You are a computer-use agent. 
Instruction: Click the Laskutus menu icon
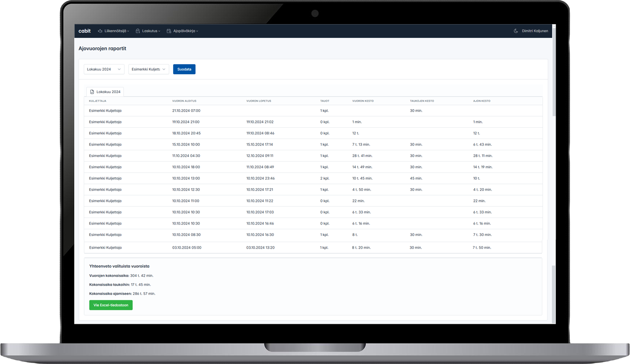[138, 31]
